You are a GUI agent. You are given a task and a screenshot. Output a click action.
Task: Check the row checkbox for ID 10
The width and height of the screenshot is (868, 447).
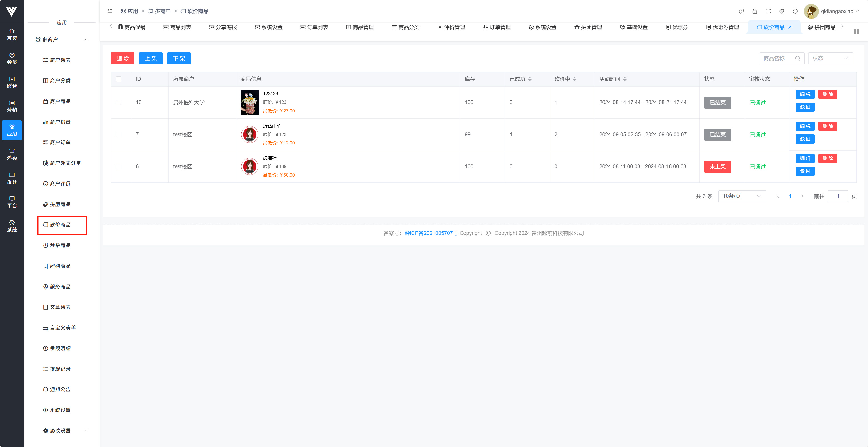pyautogui.click(x=119, y=103)
